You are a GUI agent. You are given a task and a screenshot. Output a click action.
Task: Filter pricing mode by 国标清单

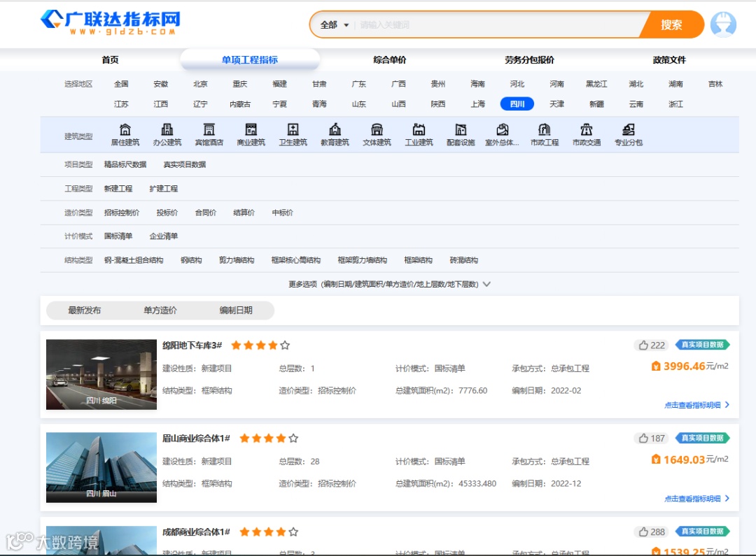point(118,236)
